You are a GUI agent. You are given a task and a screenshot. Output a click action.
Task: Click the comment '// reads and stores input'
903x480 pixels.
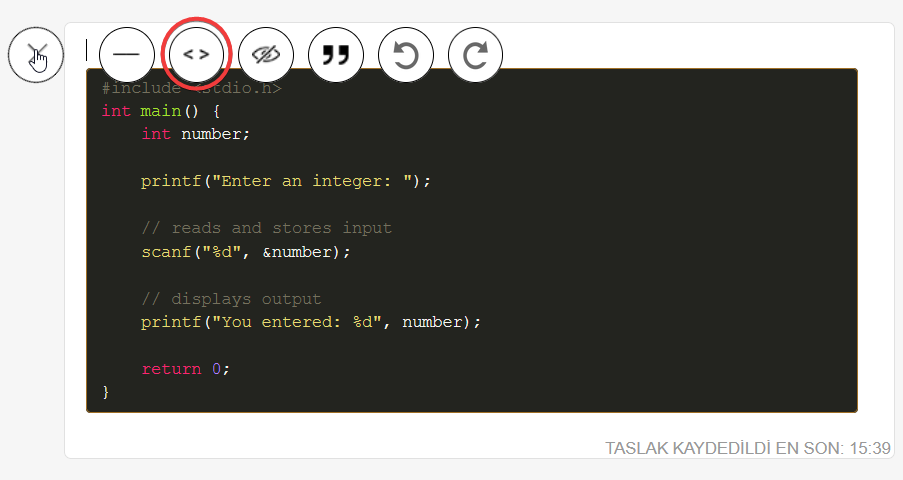click(267, 228)
